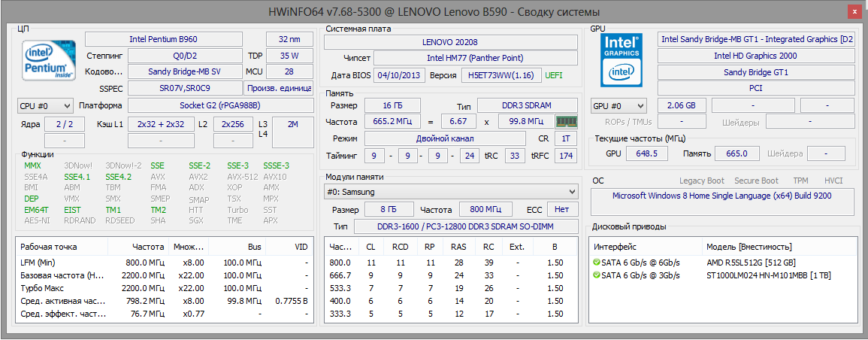Select the 533.3 memory timing row
This screenshot has width=868, height=340.
pyautogui.click(x=449, y=288)
